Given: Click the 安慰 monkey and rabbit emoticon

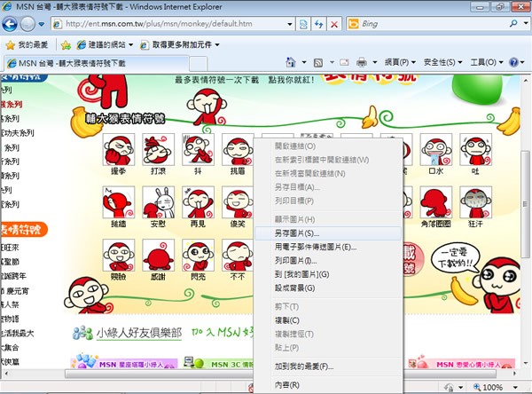Looking at the screenshot, I should [x=158, y=202].
